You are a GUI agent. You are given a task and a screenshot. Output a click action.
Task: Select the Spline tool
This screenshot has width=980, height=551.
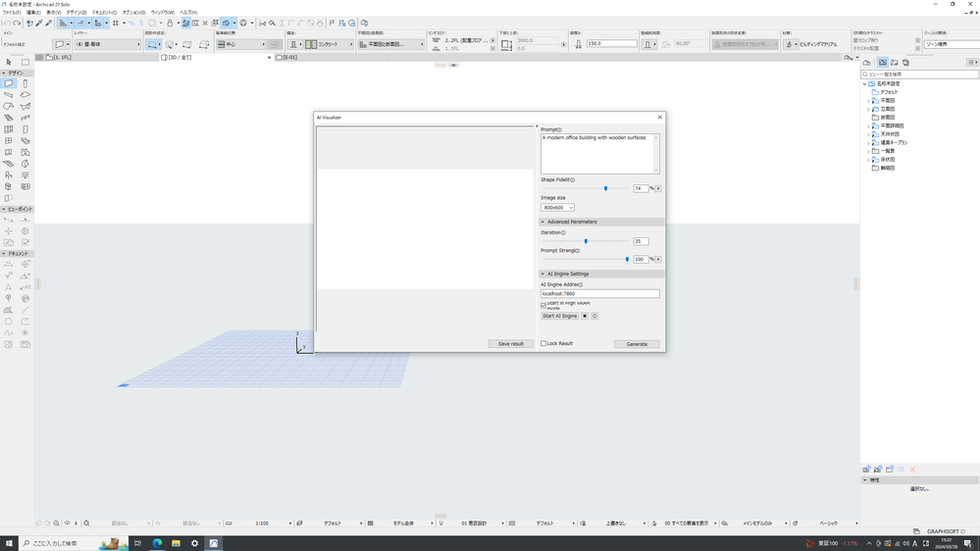pyautogui.click(x=9, y=333)
